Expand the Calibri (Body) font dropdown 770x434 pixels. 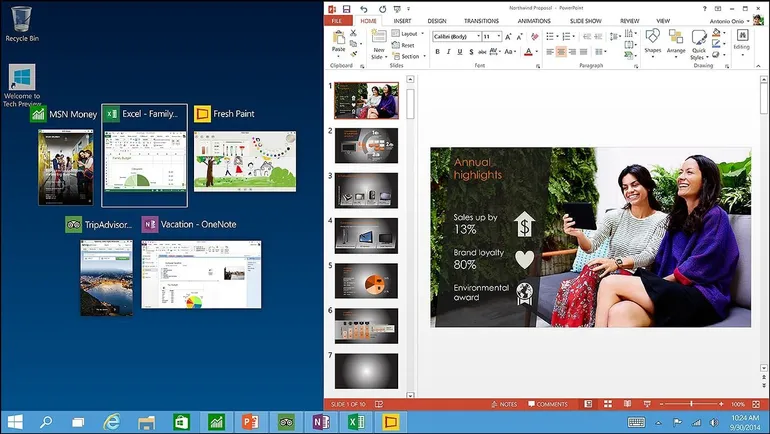pyautogui.click(x=477, y=36)
